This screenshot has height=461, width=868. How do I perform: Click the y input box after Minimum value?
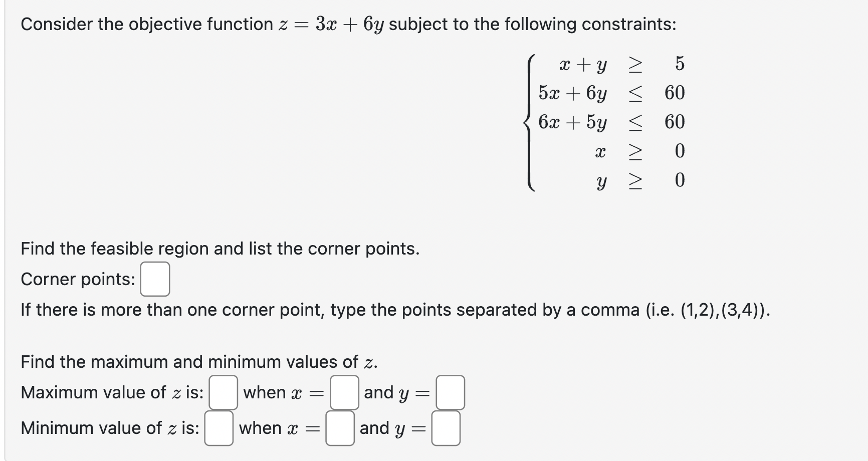pos(446,428)
